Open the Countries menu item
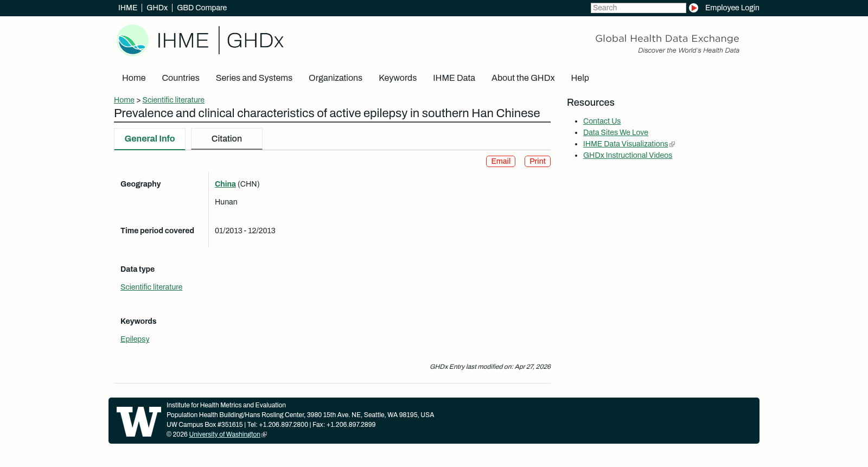Screen dimensions: 868x467 181,78
